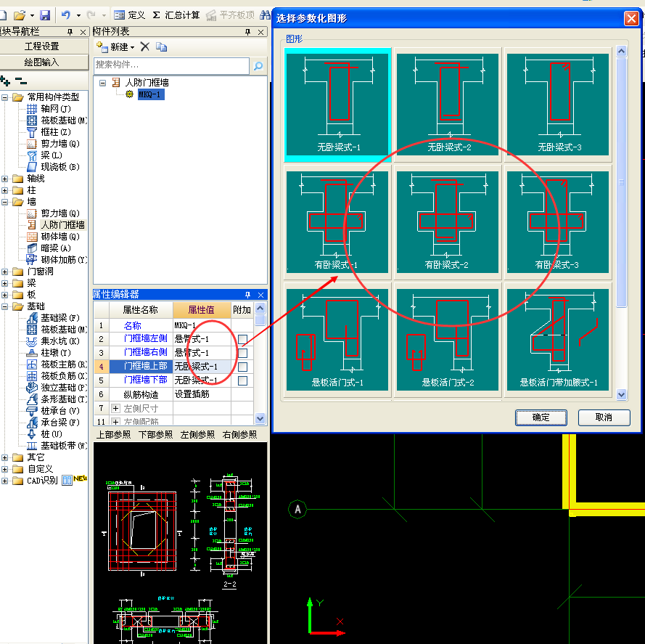Click the copy component icon
The width and height of the screenshot is (645, 644).
(161, 46)
